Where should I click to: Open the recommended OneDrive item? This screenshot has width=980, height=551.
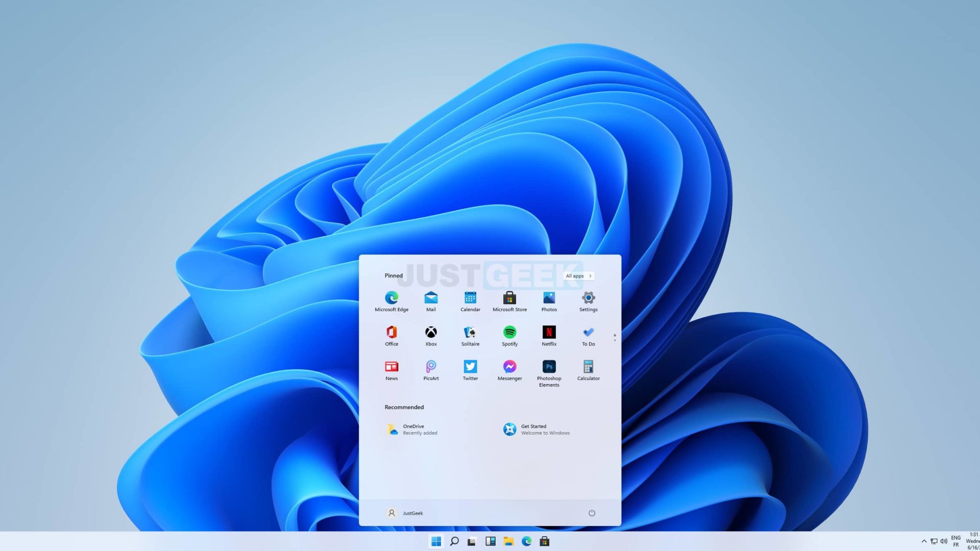point(412,430)
